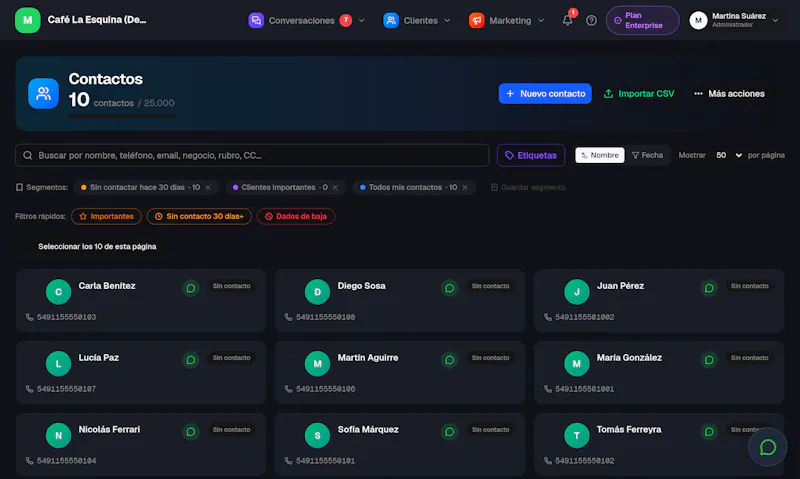Click the search magnifier icon

pos(28,155)
